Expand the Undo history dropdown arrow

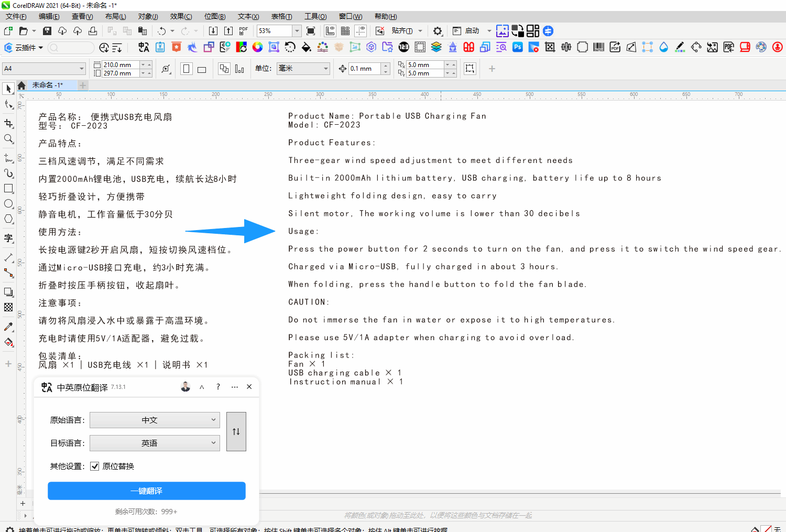point(171,31)
